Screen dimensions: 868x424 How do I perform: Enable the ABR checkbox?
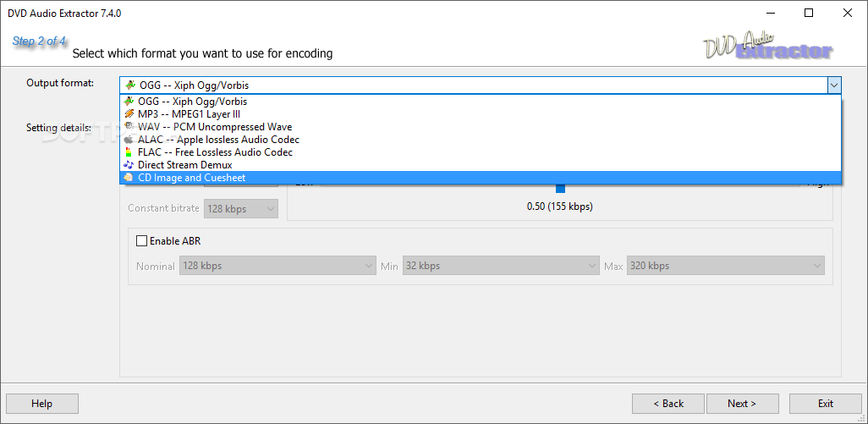click(142, 241)
